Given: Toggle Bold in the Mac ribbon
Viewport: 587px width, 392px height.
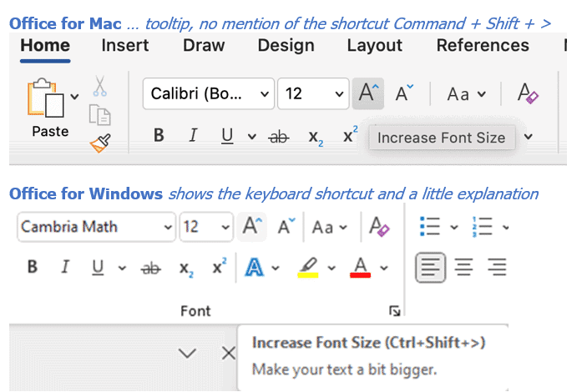Looking at the screenshot, I should point(159,137).
